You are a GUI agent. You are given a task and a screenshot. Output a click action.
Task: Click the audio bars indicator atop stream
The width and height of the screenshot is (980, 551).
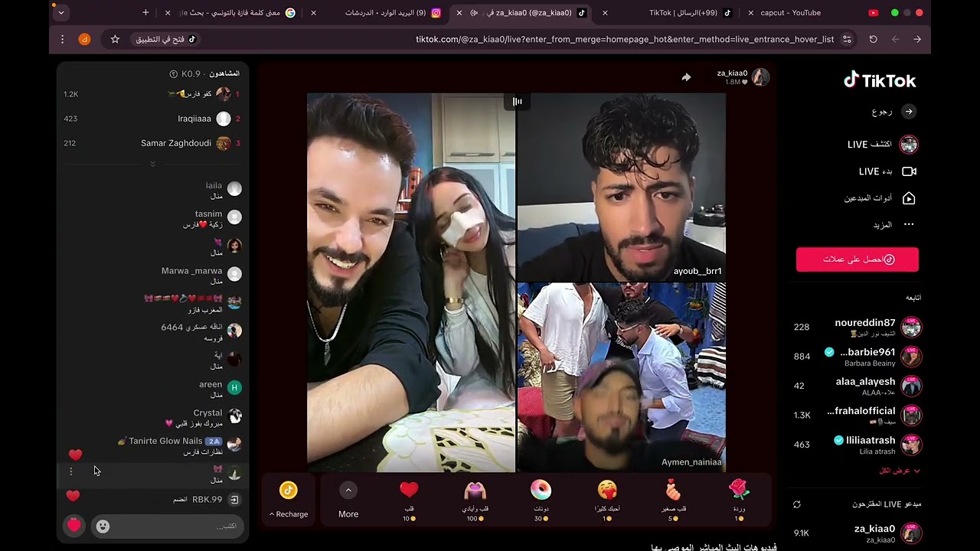coord(518,101)
